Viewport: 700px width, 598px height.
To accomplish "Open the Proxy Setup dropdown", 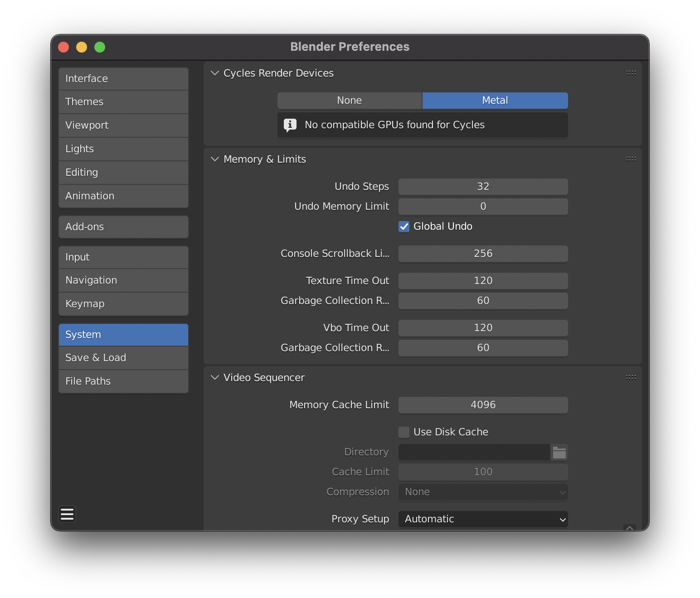I will pos(483,519).
